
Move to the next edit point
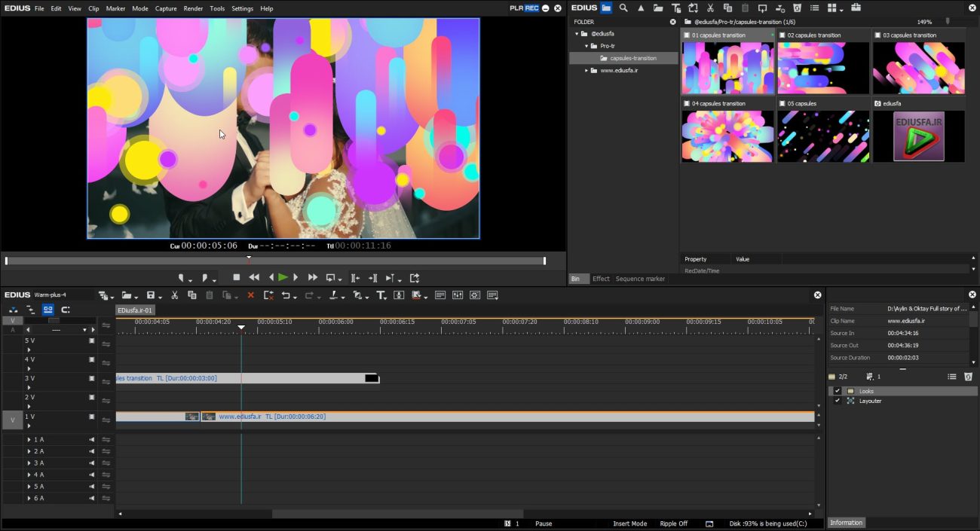372,278
